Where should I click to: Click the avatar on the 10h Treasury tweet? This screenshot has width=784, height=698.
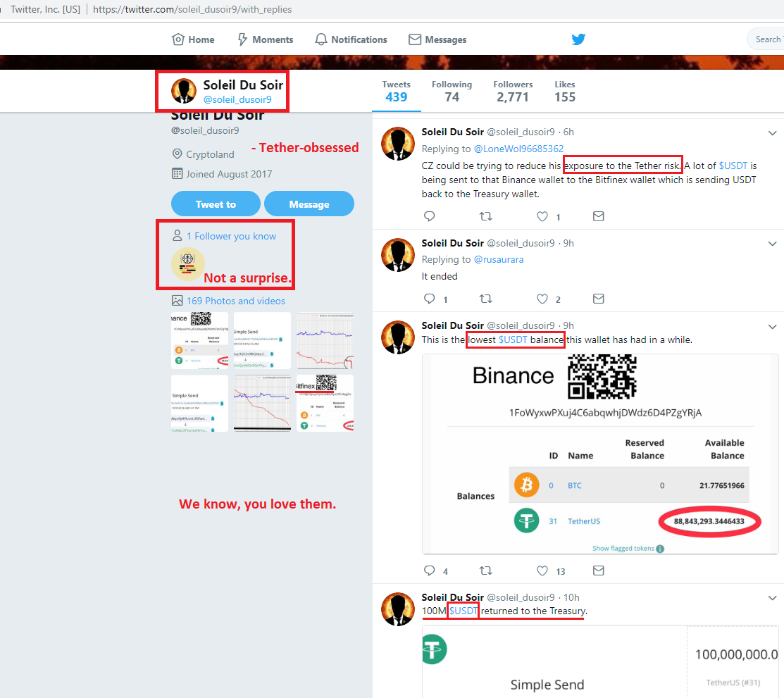pos(398,609)
